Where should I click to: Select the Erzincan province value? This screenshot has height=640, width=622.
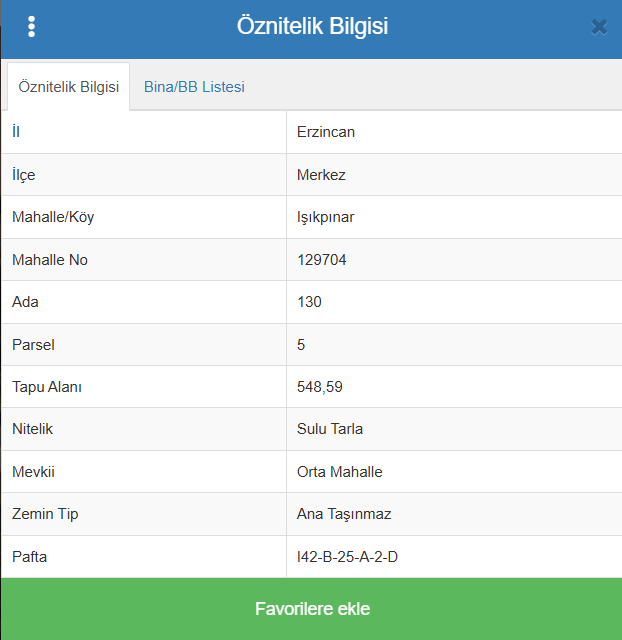pyautogui.click(x=326, y=132)
